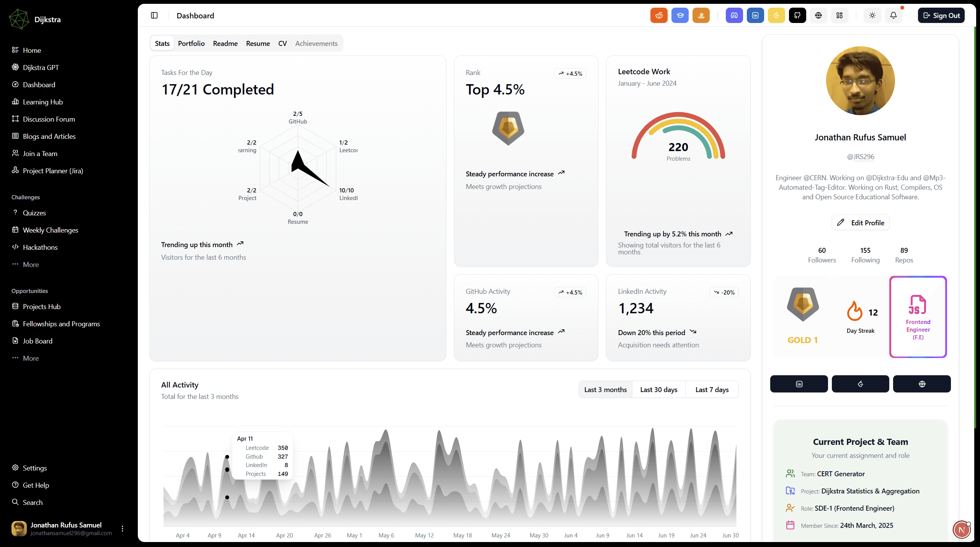980x547 pixels.
Task: Toggle the sidebar panel collapse button
Action: (154, 15)
